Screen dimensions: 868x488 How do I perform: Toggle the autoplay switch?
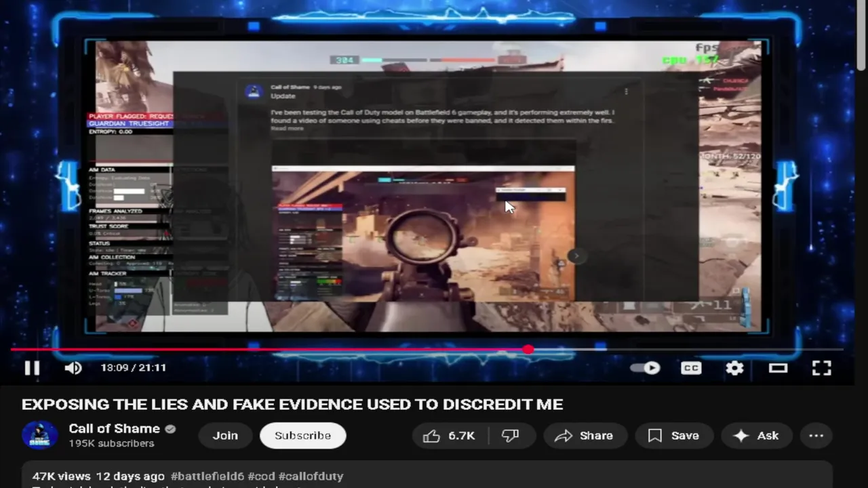[645, 368]
